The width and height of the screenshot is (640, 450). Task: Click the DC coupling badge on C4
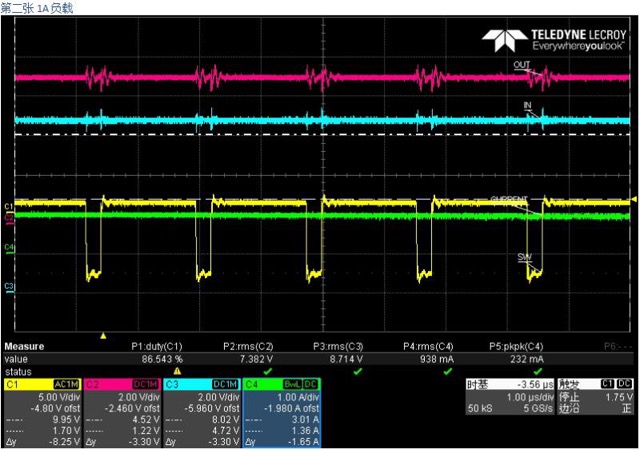[x=311, y=384]
